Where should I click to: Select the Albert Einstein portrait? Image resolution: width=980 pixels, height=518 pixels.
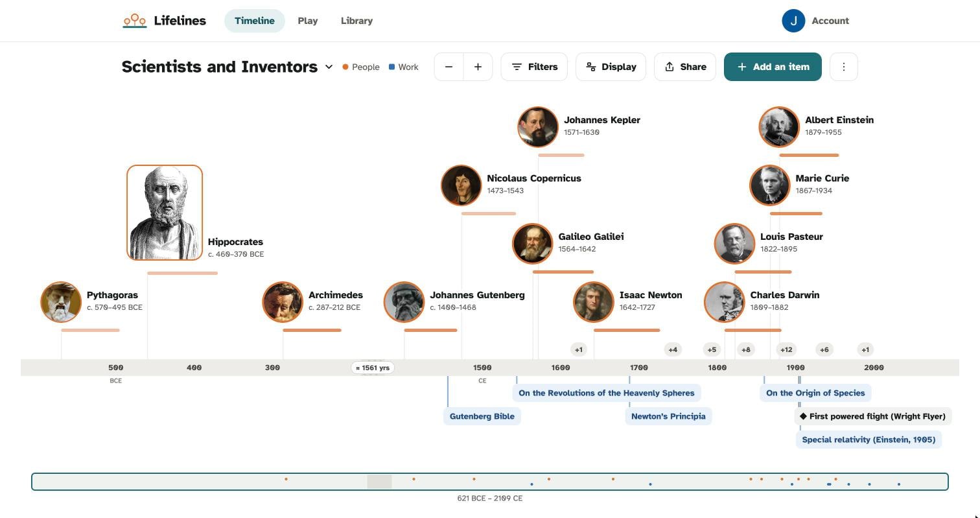tap(779, 126)
